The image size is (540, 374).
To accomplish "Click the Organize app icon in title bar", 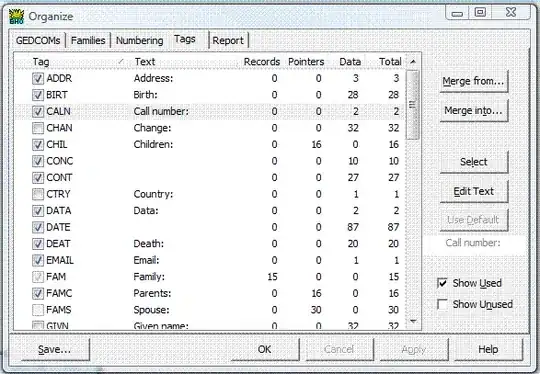I will click(16, 16).
